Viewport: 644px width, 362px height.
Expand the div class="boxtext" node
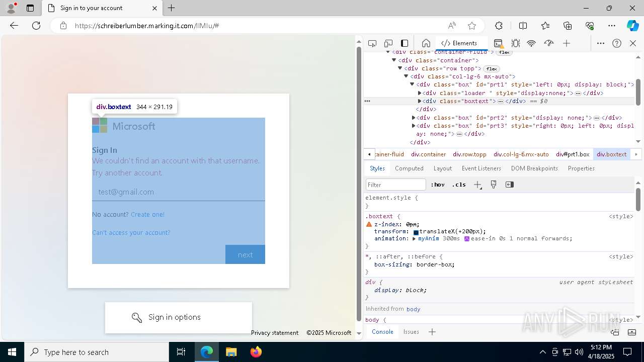tap(420, 101)
